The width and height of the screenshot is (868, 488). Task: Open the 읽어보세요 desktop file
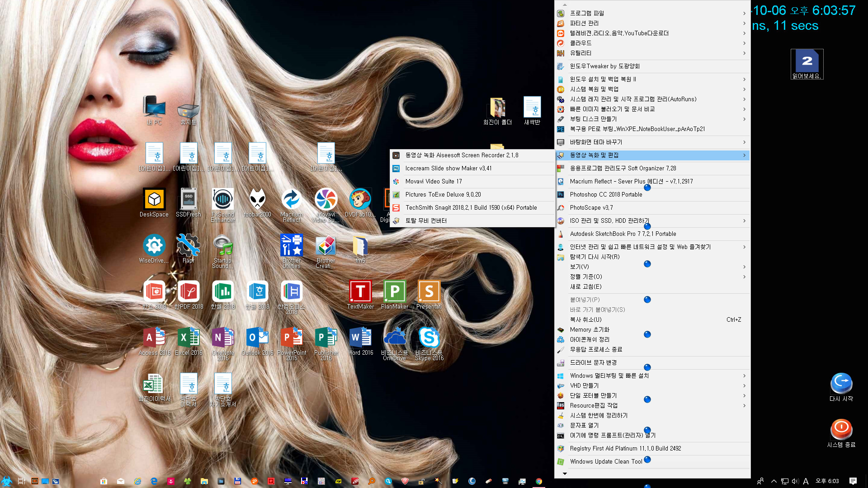click(x=807, y=64)
